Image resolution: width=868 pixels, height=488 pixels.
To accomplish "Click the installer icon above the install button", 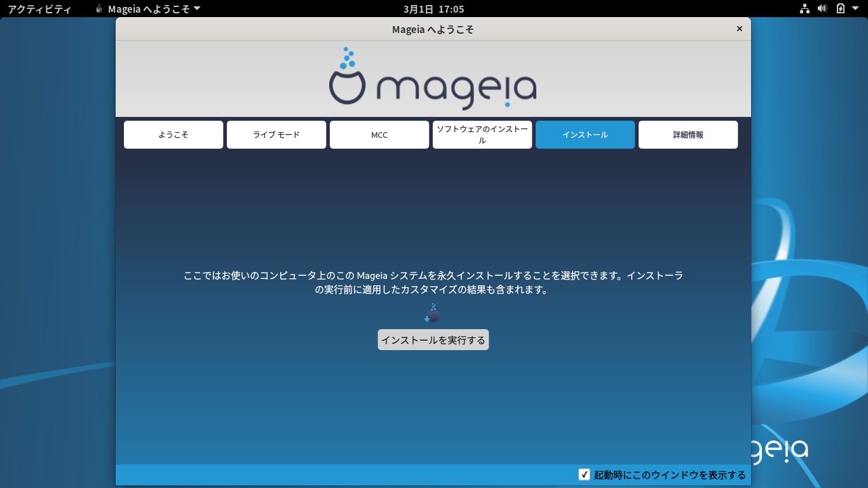I will (x=432, y=313).
